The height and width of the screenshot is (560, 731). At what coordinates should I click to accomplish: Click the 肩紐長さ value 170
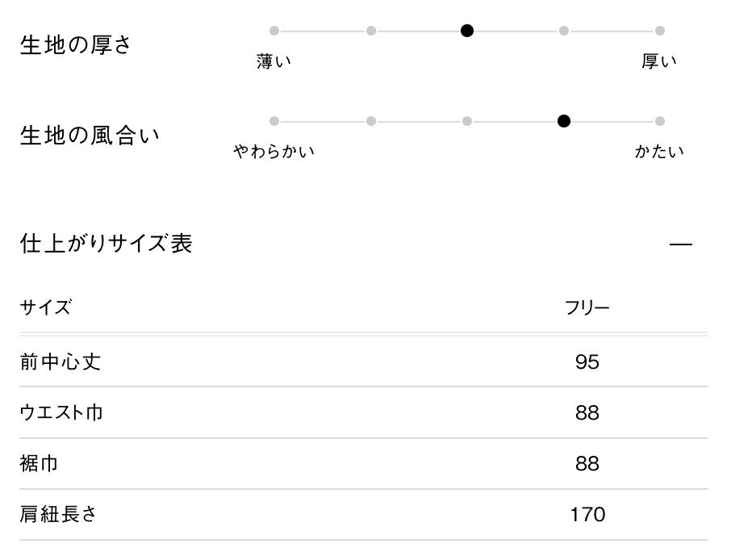tap(587, 514)
